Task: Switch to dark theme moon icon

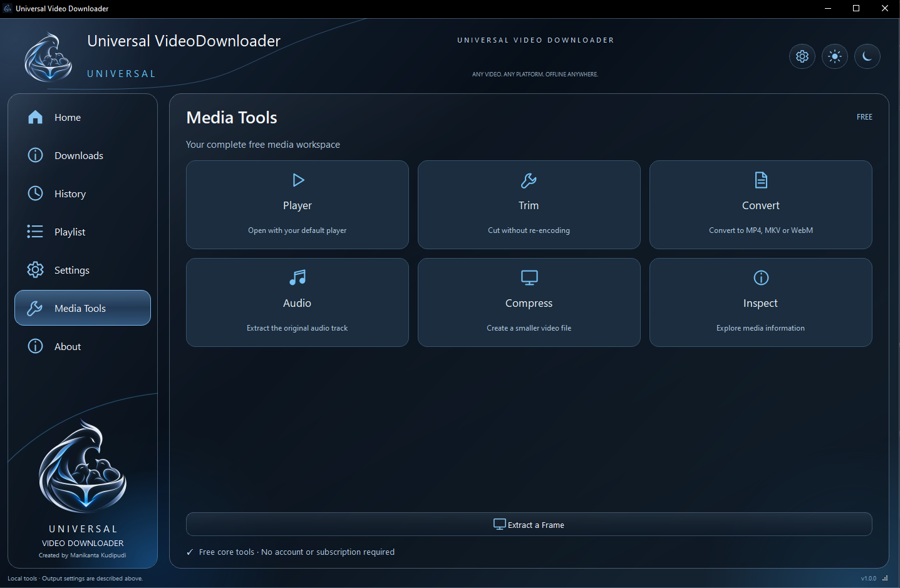Action: coord(867,56)
